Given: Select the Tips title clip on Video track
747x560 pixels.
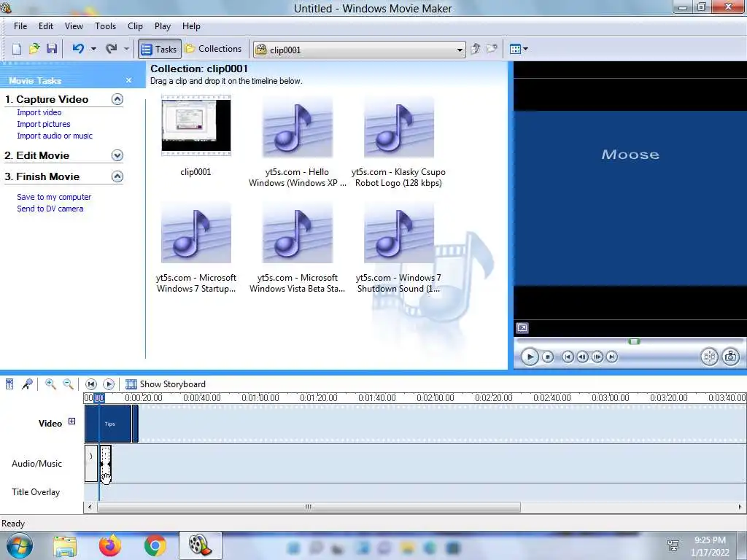Looking at the screenshot, I should (108, 424).
